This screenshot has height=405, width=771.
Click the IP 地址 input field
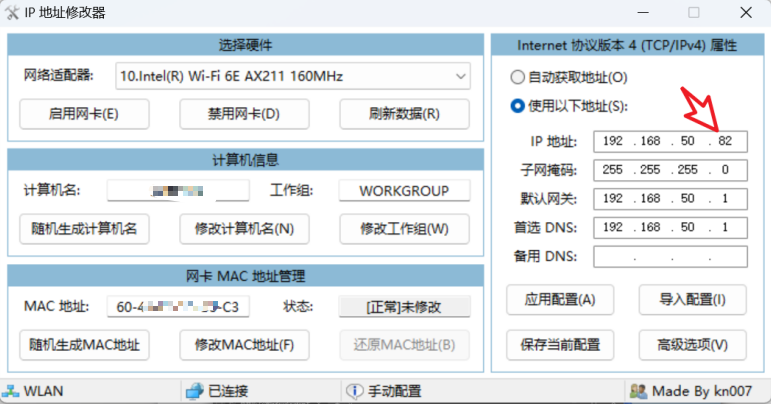pyautogui.click(x=670, y=142)
